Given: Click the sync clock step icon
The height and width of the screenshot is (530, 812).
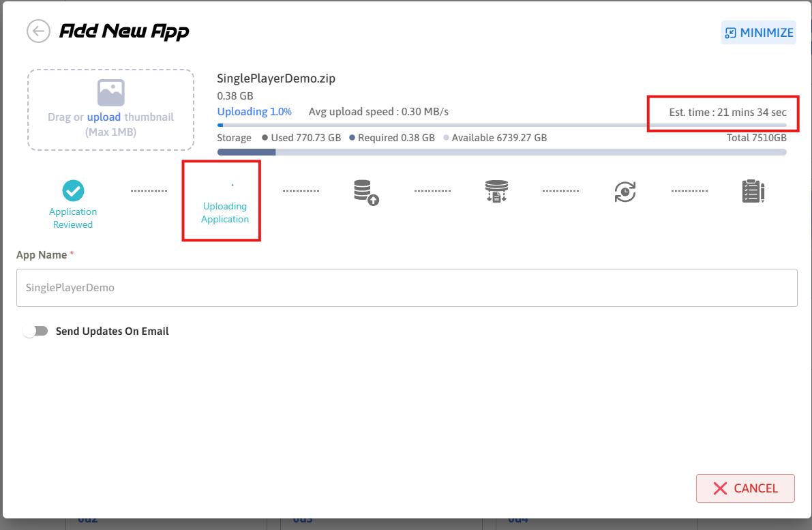Looking at the screenshot, I should [625, 192].
